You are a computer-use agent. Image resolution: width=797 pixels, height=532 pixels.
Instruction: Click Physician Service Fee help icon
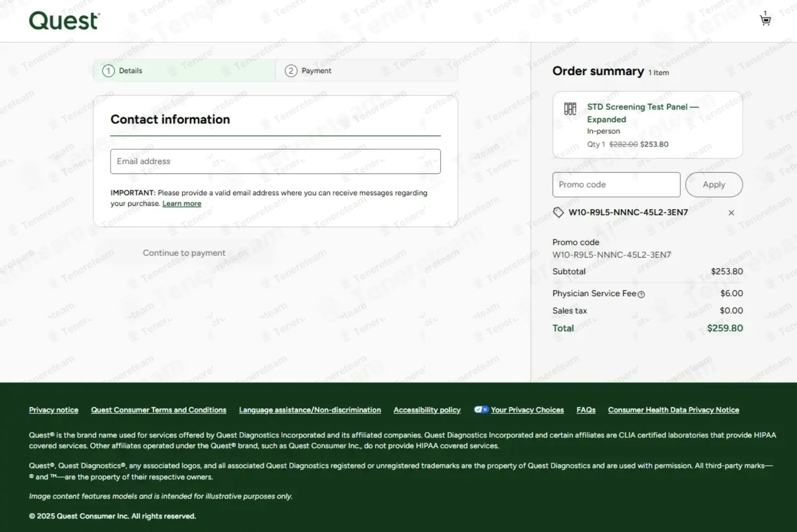641,294
